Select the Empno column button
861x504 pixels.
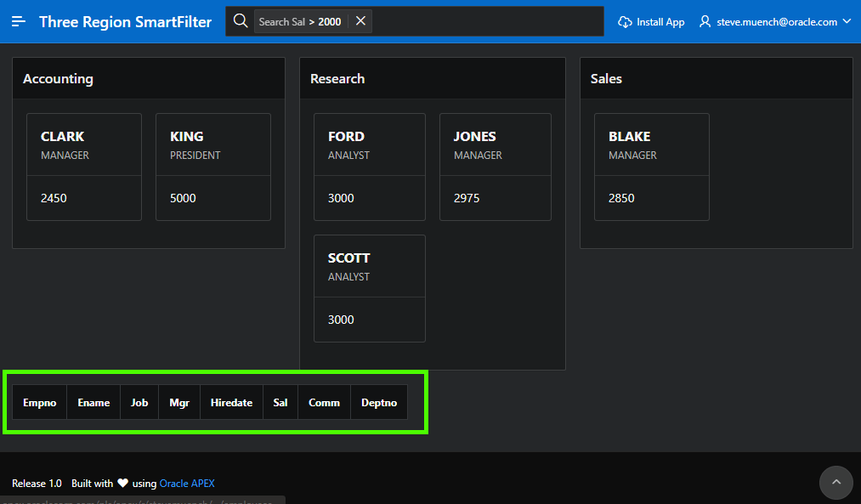click(x=40, y=402)
